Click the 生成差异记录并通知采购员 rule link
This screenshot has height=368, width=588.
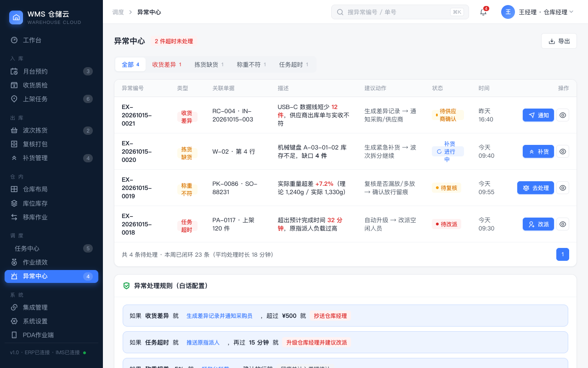coord(220,316)
